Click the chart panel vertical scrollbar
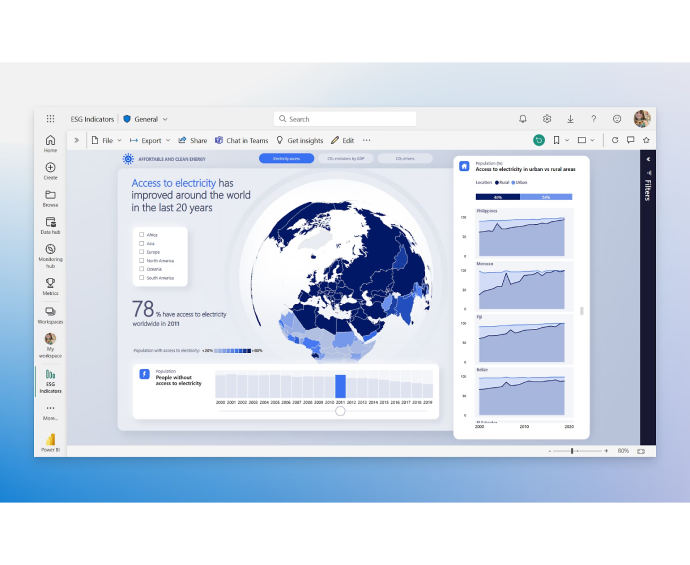The height and width of the screenshot is (565, 690). pyautogui.click(x=582, y=311)
